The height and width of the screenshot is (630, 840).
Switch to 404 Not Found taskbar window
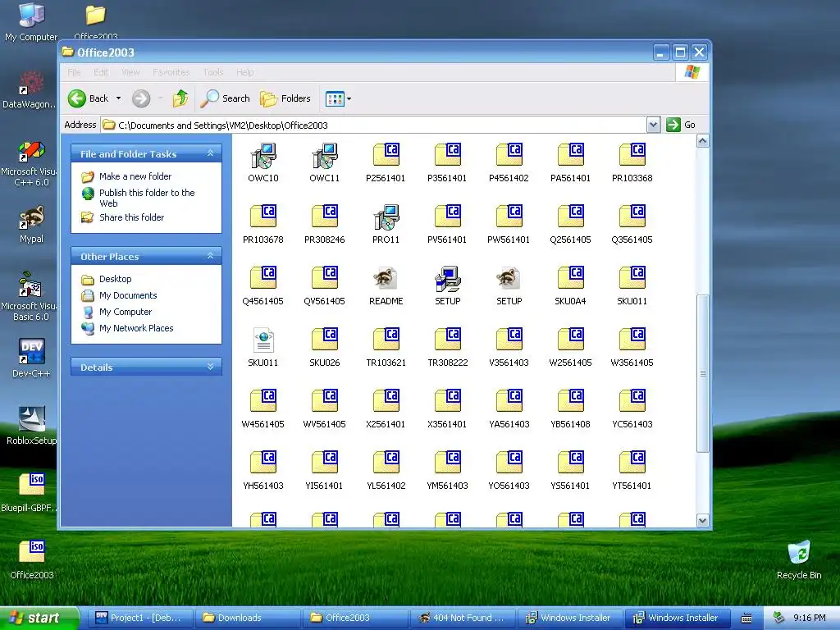point(463,619)
